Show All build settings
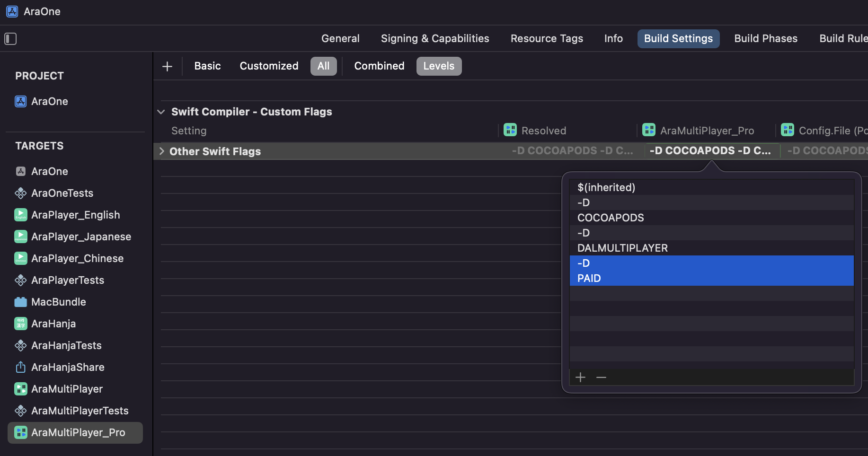The width and height of the screenshot is (868, 456). point(324,66)
